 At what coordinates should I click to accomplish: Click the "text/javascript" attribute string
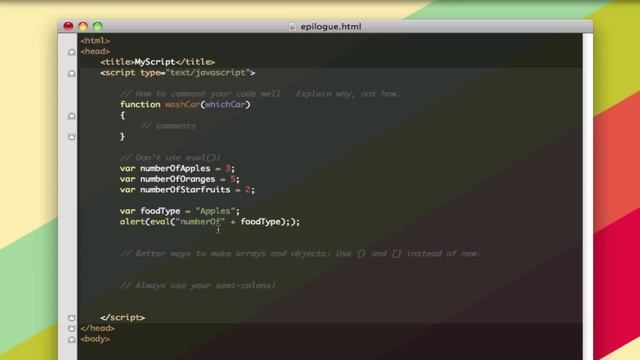(208, 73)
